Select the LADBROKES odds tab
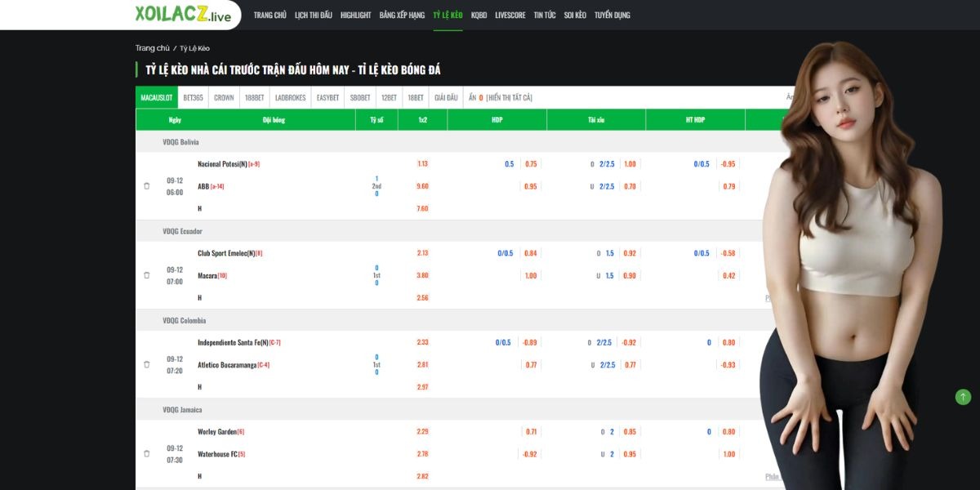 pos(290,97)
